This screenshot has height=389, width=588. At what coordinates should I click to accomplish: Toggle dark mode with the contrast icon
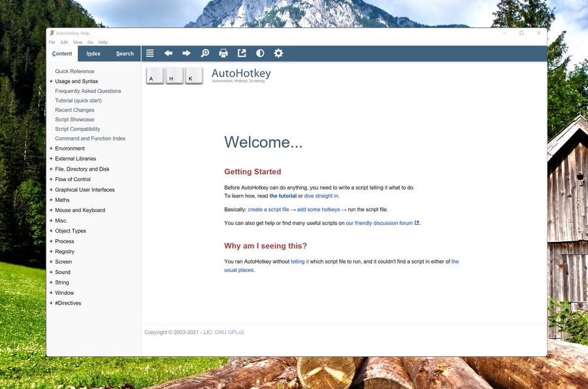coord(260,54)
